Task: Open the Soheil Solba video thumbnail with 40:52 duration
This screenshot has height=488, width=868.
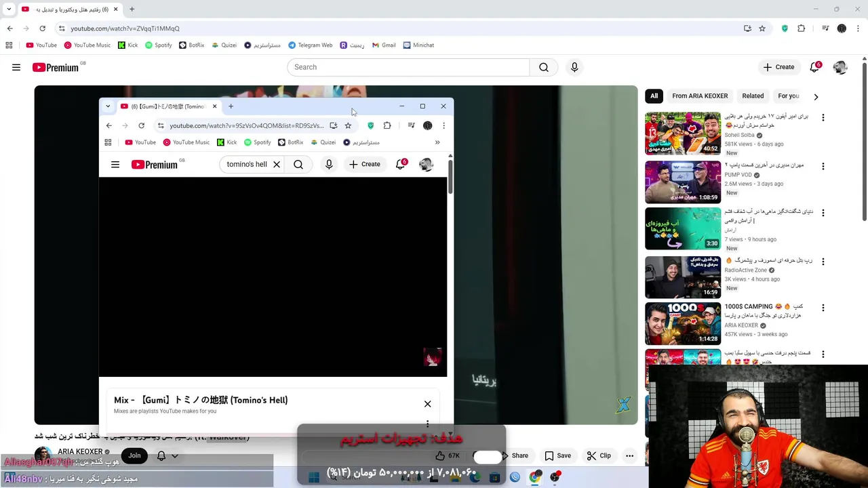Action: pos(683,134)
